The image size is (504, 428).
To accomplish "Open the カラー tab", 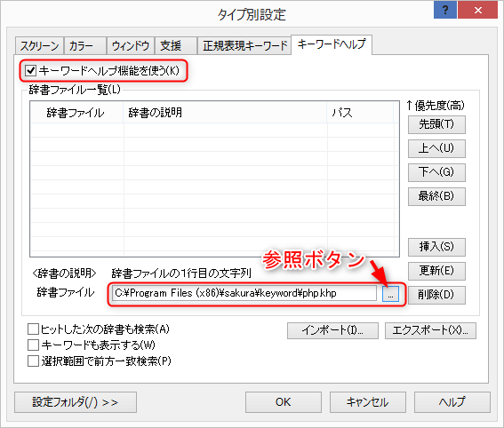I will [x=85, y=46].
